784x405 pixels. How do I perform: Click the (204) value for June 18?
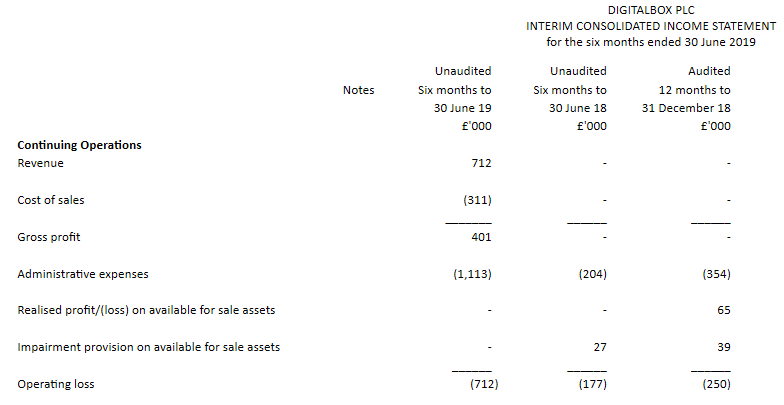(x=592, y=274)
